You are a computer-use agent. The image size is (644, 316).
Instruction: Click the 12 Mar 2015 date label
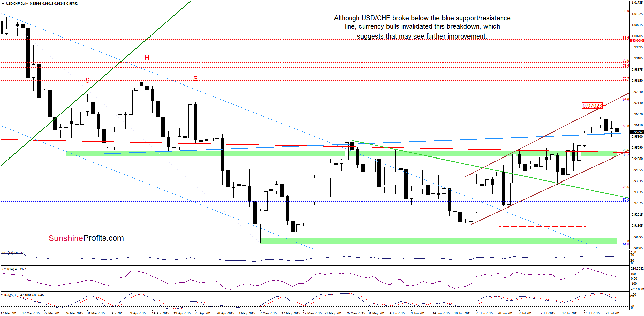10,313
